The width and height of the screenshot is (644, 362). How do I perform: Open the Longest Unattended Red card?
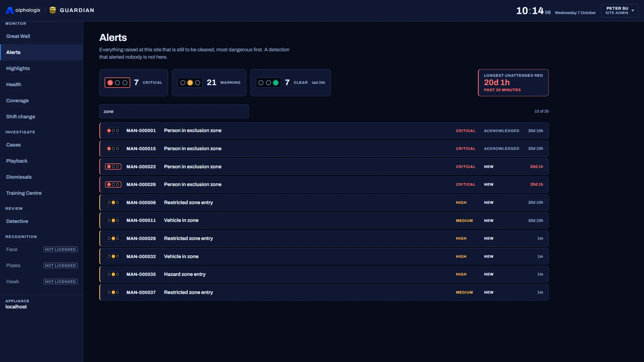tap(513, 83)
